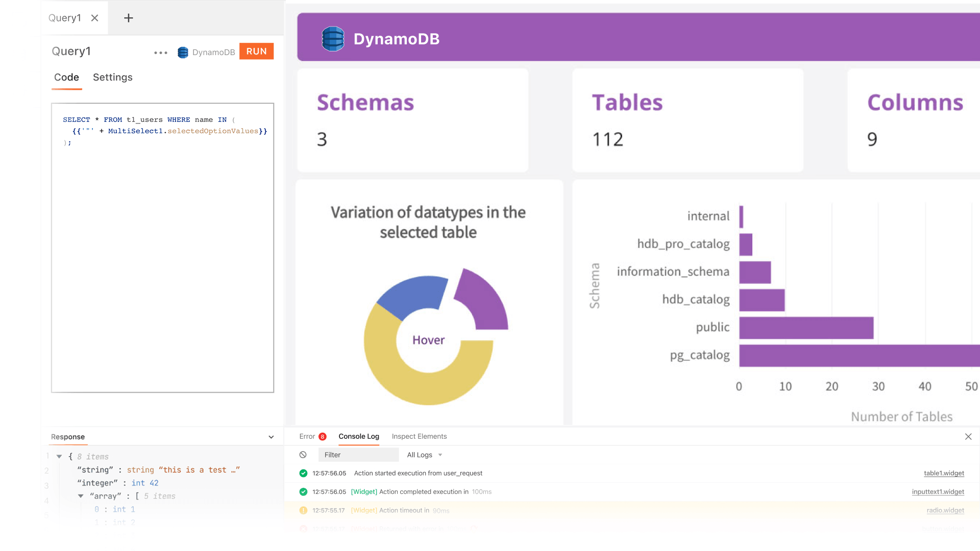This screenshot has width=980, height=551.
Task: Click the green success icon on the user_request log
Action: click(x=303, y=473)
